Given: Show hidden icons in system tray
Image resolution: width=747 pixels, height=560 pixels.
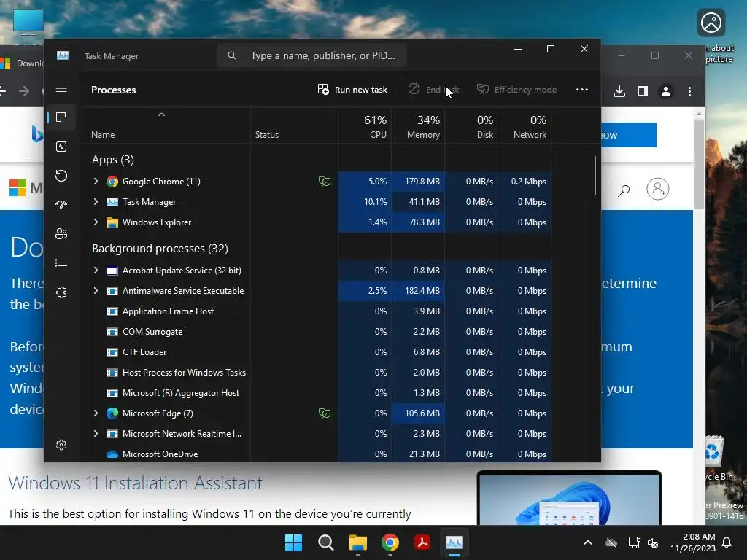Looking at the screenshot, I should click(588, 542).
